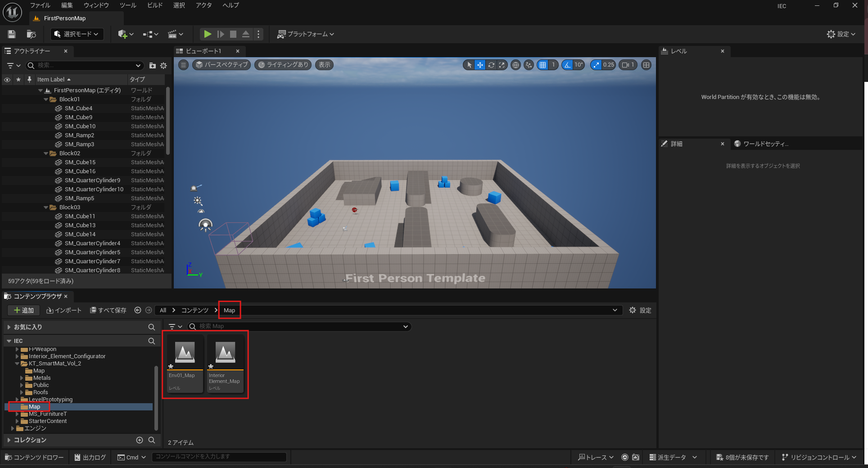The height and width of the screenshot is (468, 868).
Task: Click the インポート button in content browser
Action: coord(64,310)
